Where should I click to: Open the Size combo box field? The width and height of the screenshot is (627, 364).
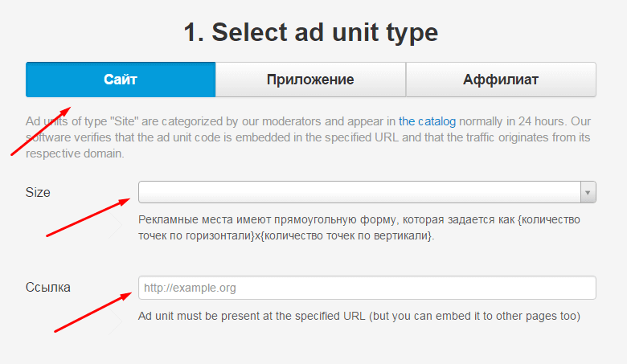click(367, 192)
